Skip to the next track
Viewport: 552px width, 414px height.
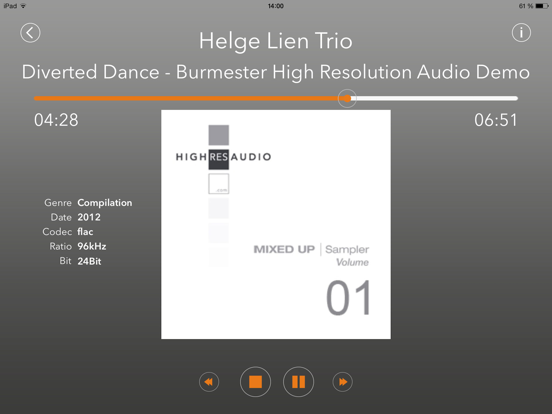(342, 382)
